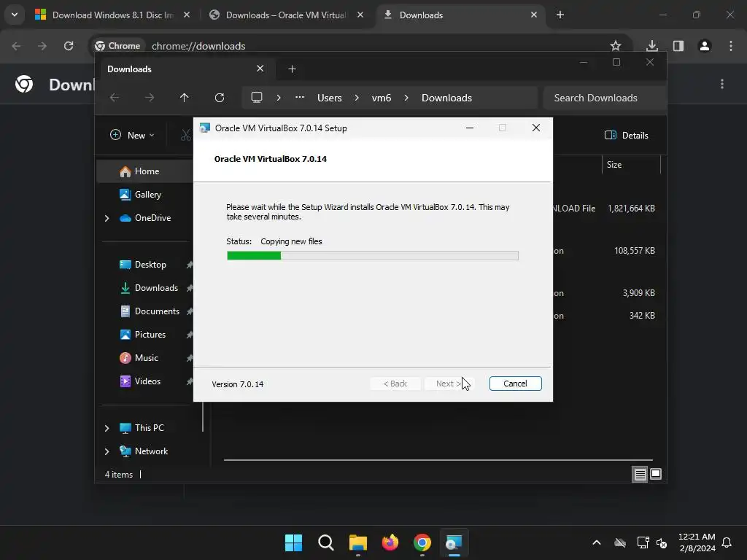
Task: Open Chrome profile avatar
Action: (x=705, y=46)
